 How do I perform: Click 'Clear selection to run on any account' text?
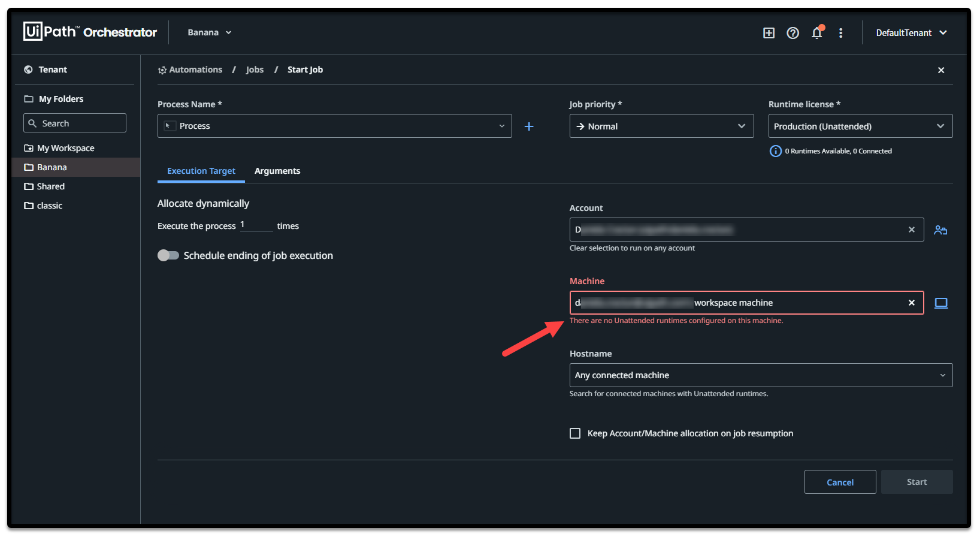(x=632, y=248)
